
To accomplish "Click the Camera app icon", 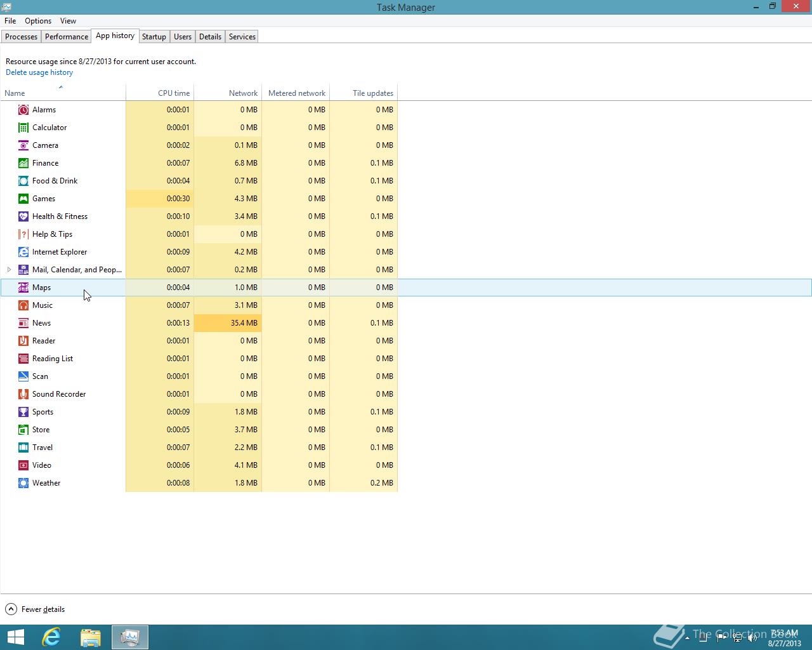I will tap(23, 145).
